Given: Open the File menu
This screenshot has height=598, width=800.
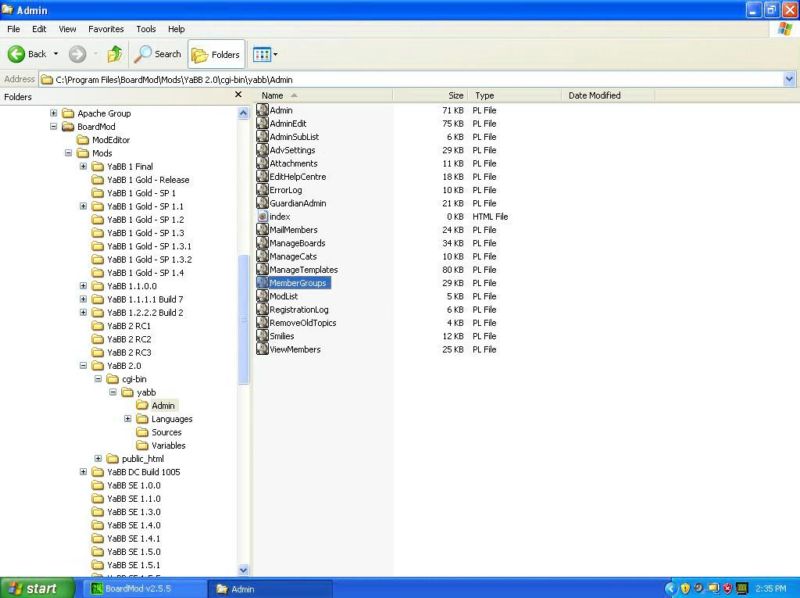Looking at the screenshot, I should 14,29.
